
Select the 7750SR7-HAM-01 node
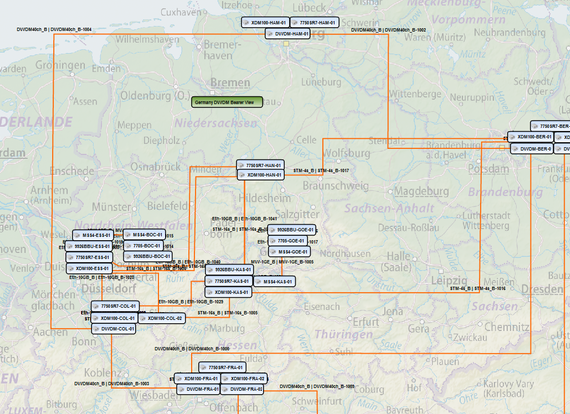[314, 23]
